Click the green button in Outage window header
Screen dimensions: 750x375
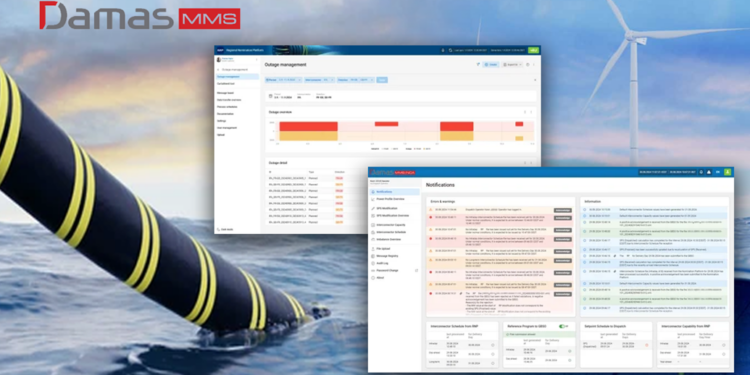[x=533, y=50]
